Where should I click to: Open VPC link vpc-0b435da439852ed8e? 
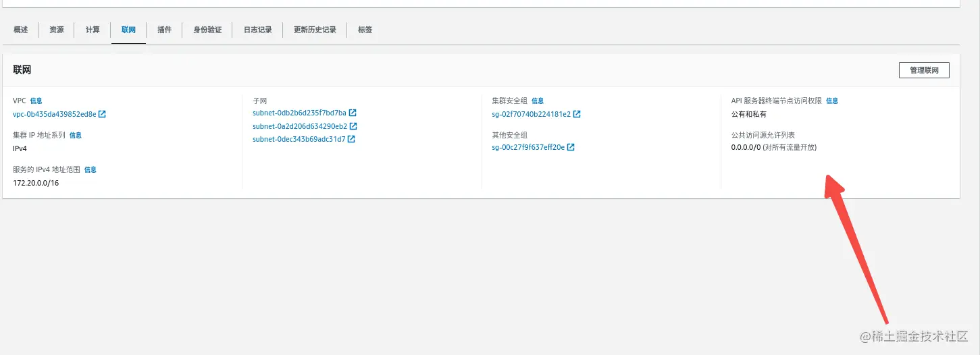[x=55, y=114]
